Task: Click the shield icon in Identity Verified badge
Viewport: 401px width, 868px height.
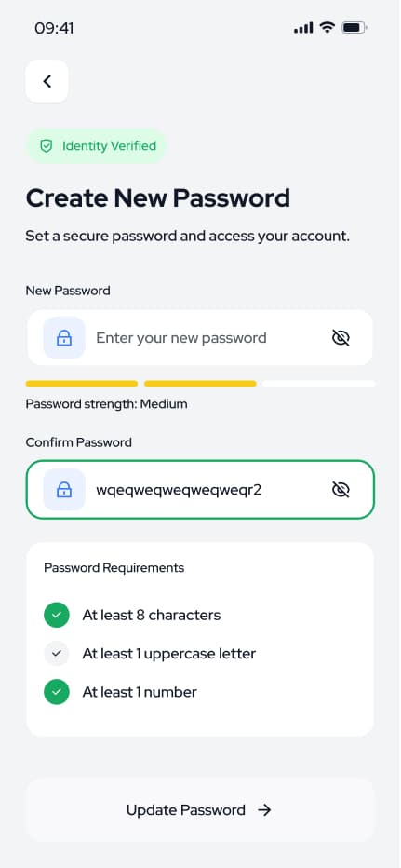Action: click(46, 146)
